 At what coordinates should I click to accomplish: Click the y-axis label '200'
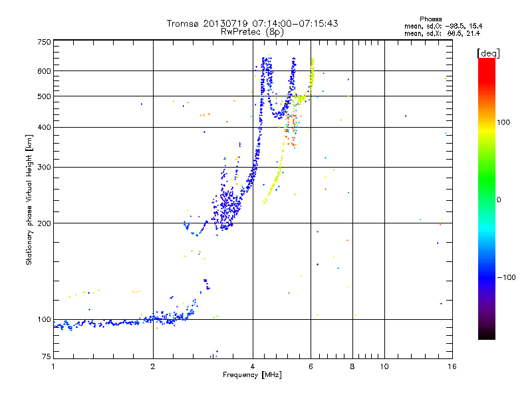coord(44,223)
